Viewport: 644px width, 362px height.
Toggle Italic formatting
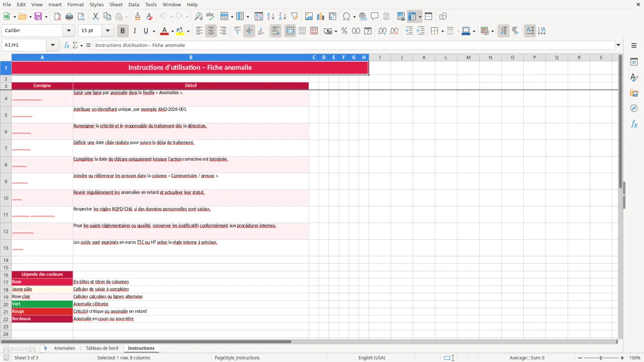[x=135, y=31]
